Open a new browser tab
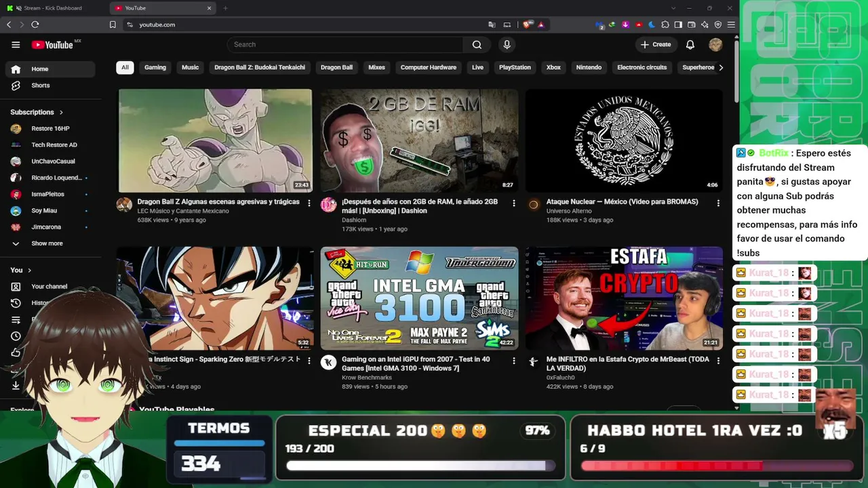The image size is (868, 488). (225, 8)
